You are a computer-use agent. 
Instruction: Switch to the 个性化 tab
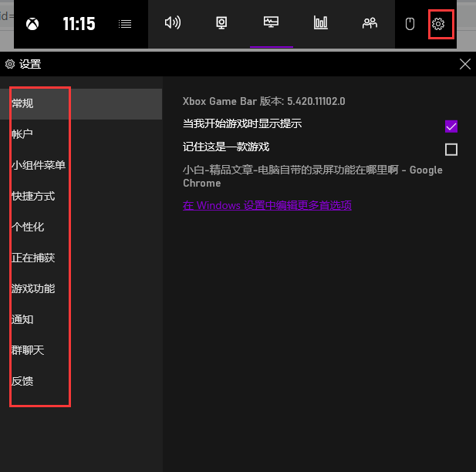81,227
